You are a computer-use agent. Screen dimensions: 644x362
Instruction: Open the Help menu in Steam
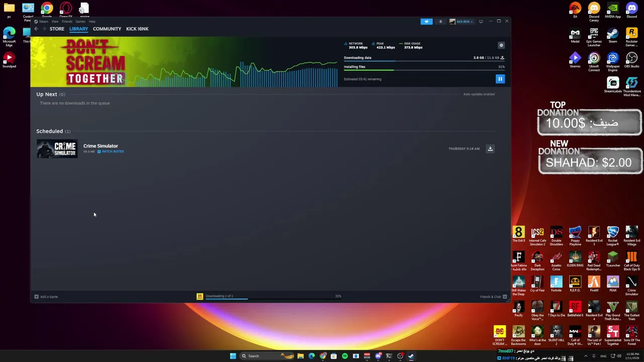click(92, 22)
